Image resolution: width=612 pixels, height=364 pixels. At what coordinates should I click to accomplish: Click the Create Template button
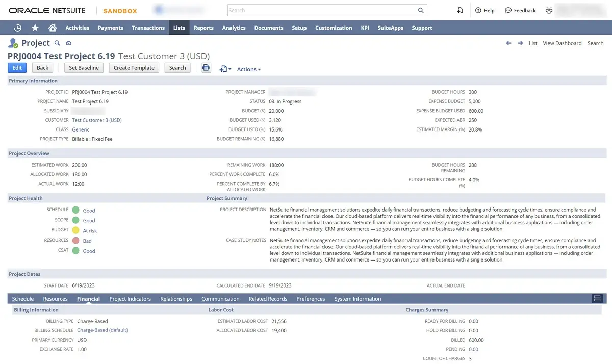tap(134, 68)
